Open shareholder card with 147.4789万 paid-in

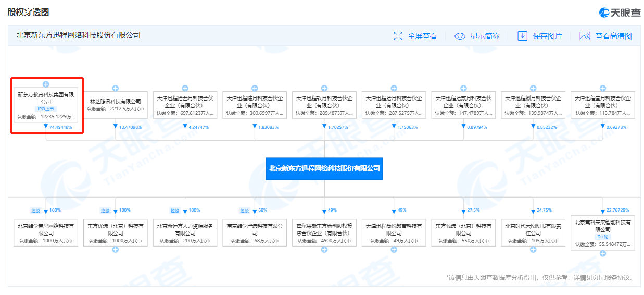(x=463, y=105)
